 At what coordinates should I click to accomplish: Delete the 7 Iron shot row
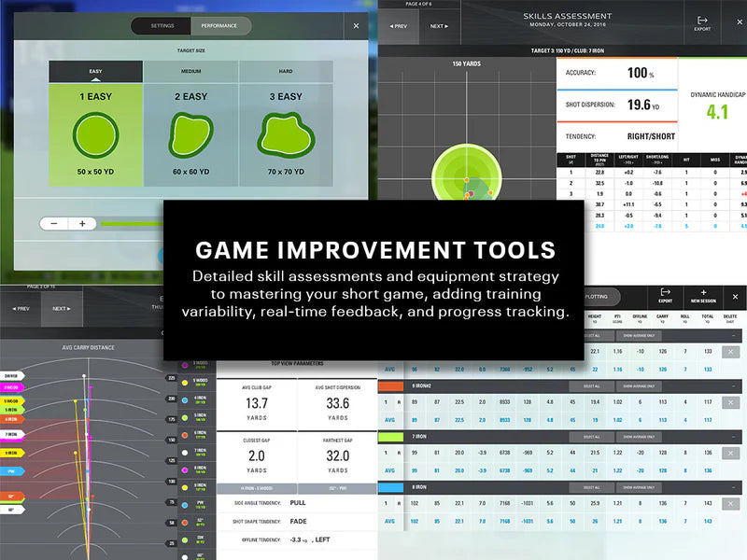[x=731, y=453]
